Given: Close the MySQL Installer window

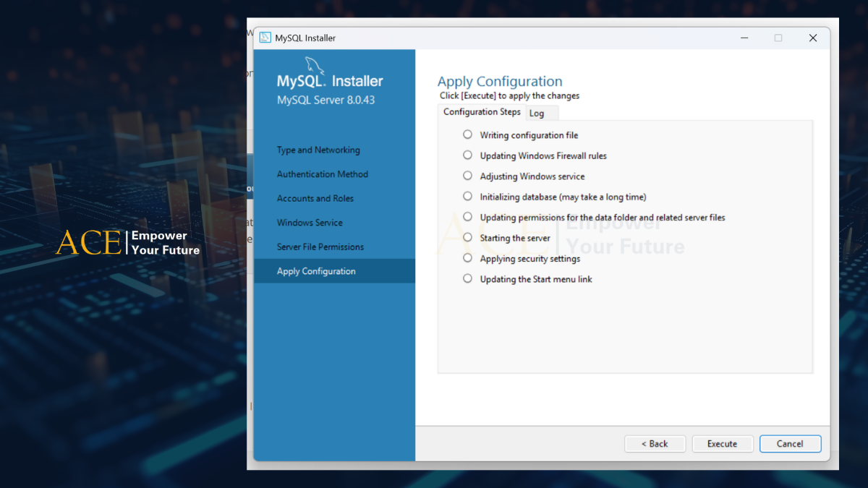Looking at the screenshot, I should 812,38.
